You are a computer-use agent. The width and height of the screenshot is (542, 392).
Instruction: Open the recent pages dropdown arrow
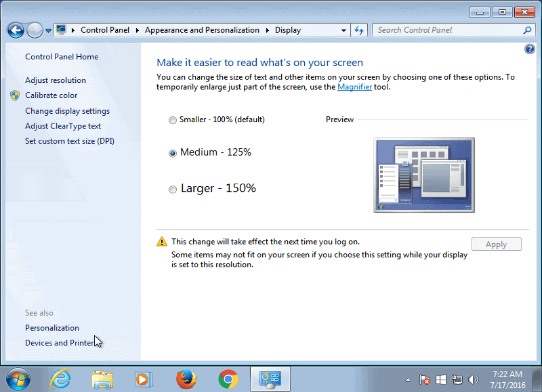click(48, 31)
